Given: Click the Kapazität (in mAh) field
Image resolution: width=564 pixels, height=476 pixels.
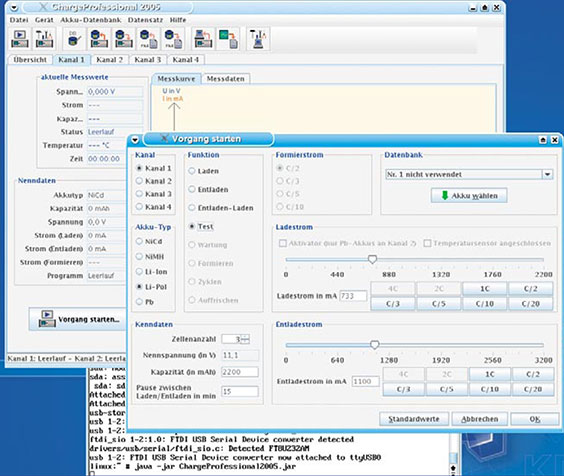Looking at the screenshot, I should coord(240,372).
